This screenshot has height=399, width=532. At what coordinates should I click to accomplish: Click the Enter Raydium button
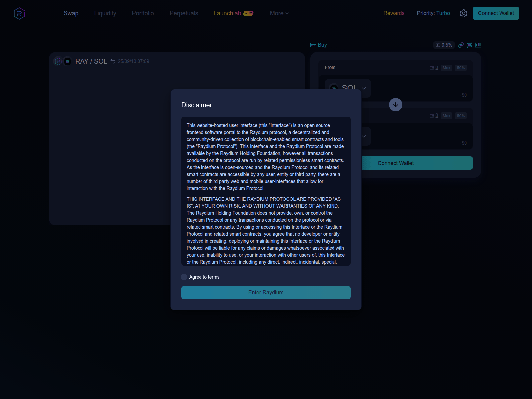coord(266,292)
